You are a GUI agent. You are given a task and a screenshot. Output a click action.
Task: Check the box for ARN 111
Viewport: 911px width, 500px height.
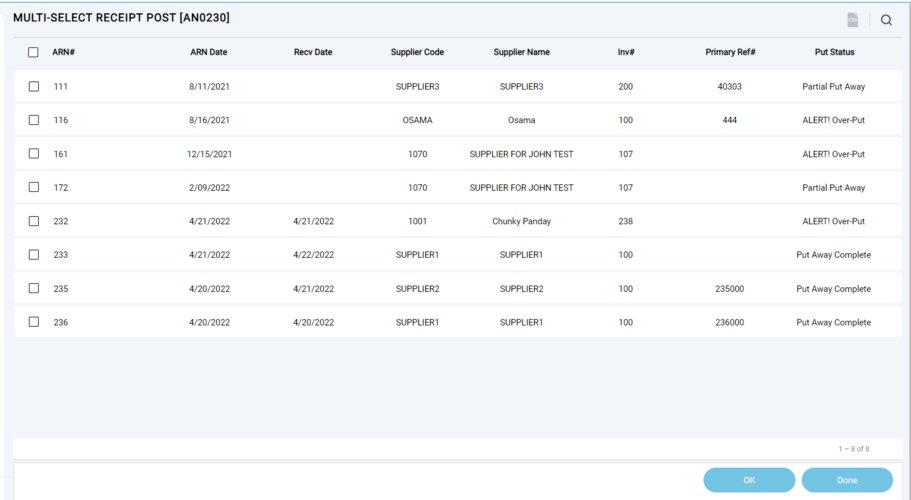pyautogui.click(x=34, y=87)
